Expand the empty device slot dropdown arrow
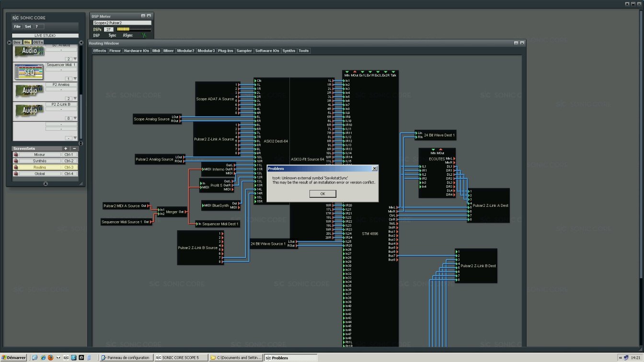The image size is (644, 362). (x=75, y=138)
